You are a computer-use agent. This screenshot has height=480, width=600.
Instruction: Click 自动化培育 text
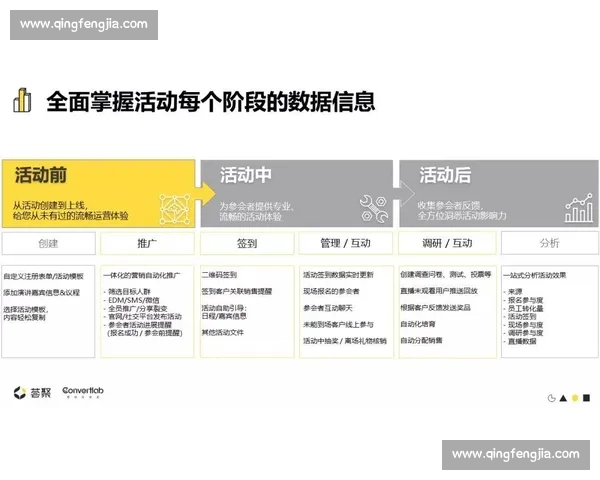coord(418,324)
